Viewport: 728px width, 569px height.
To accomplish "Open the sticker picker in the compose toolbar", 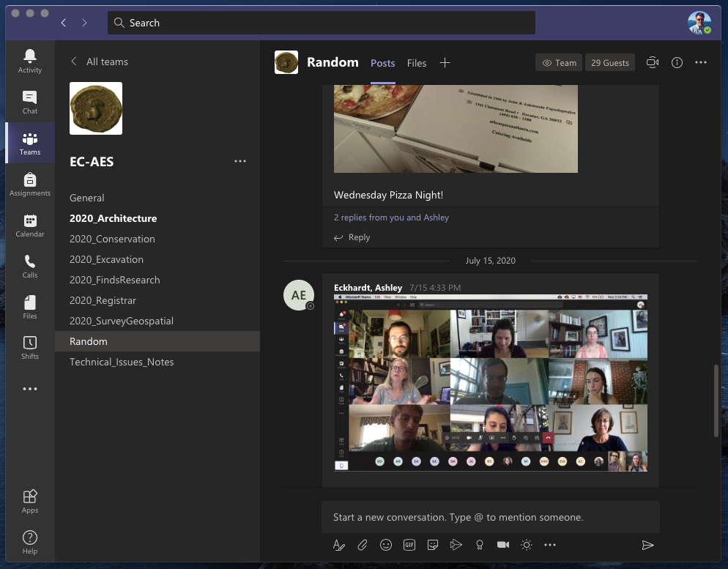I will tap(433, 545).
